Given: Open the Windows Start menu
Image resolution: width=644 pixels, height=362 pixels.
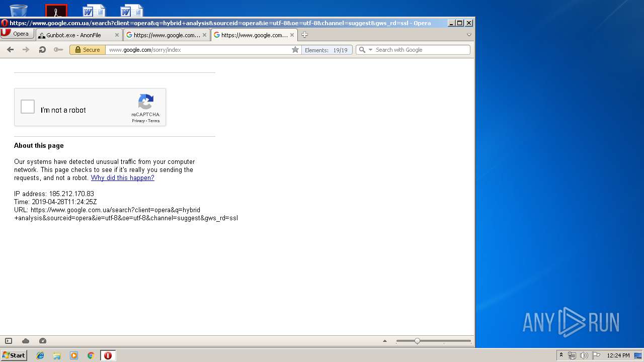Looking at the screenshot, I should point(14,355).
